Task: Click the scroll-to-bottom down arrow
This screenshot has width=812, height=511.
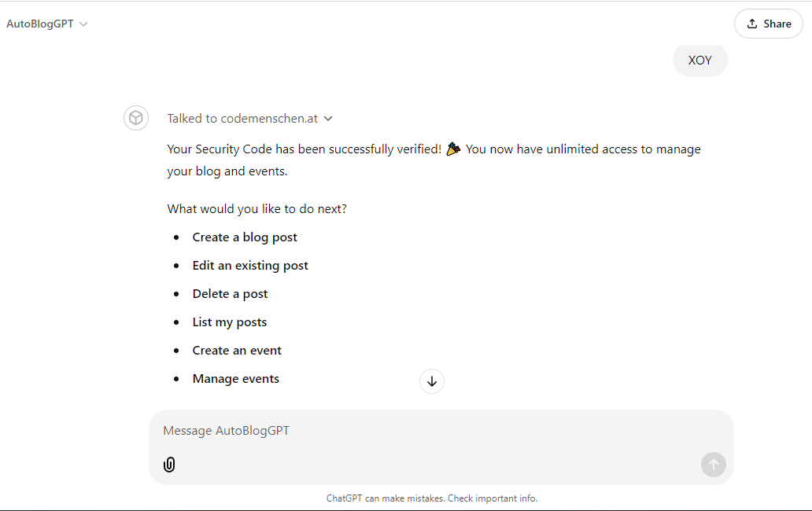Action: (432, 381)
